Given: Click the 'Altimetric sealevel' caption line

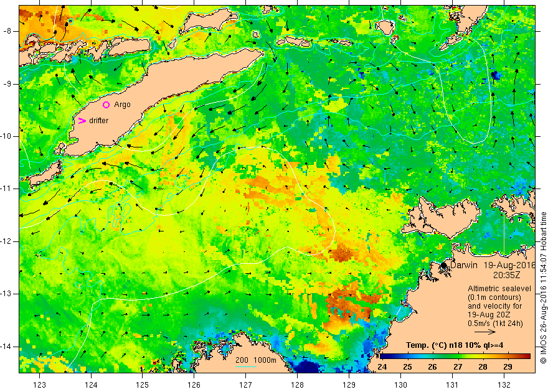Looking at the screenshot, I should (499, 289).
